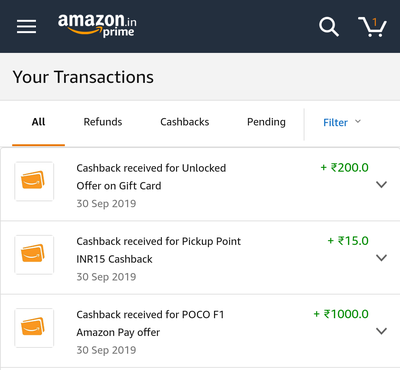The width and height of the screenshot is (400, 370).
Task: Open the shopping cart icon
Action: click(x=372, y=27)
